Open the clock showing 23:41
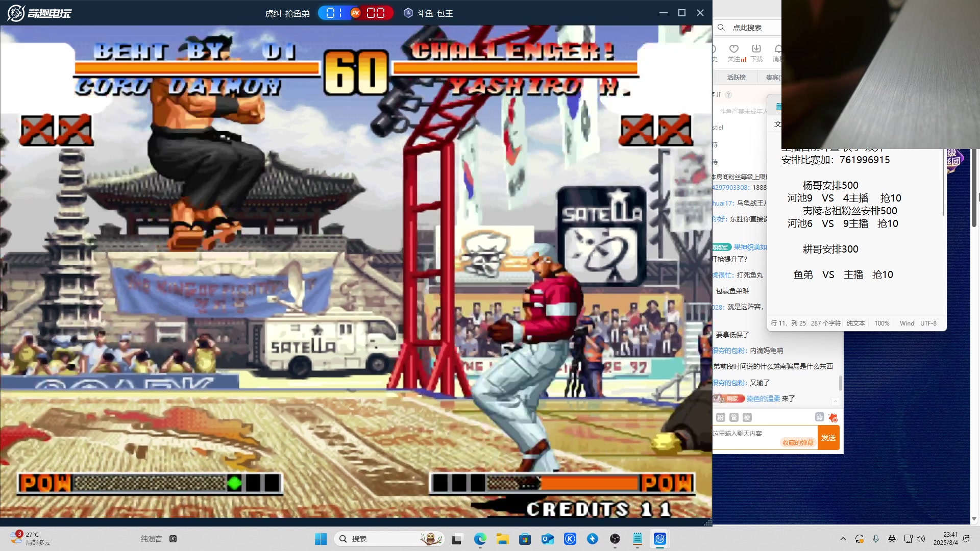The height and width of the screenshot is (551, 980). tap(945, 539)
